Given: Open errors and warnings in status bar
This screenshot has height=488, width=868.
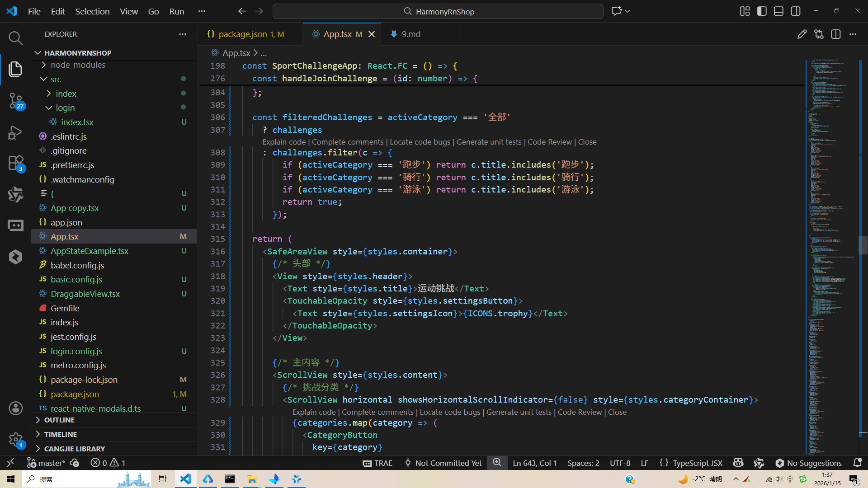Looking at the screenshot, I should (108, 463).
